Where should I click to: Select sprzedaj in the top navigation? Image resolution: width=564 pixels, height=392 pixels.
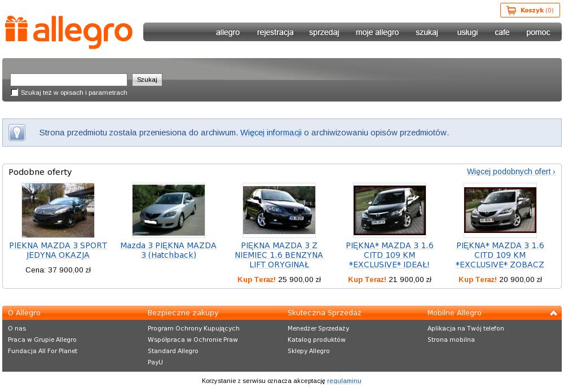[x=324, y=32]
